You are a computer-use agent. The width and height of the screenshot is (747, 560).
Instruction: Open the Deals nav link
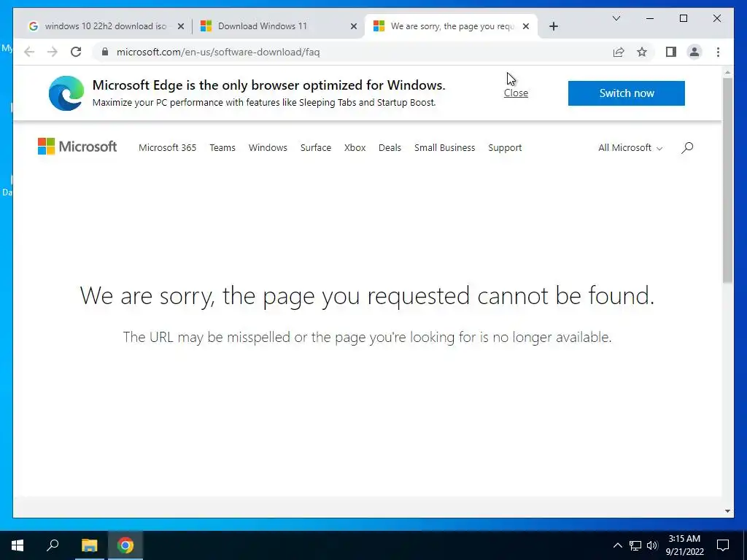point(390,147)
